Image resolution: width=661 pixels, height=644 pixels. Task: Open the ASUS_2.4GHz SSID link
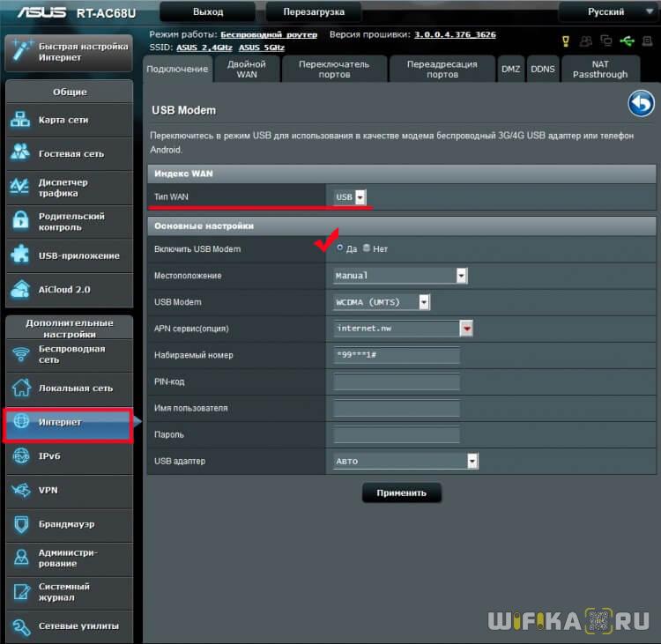204,48
